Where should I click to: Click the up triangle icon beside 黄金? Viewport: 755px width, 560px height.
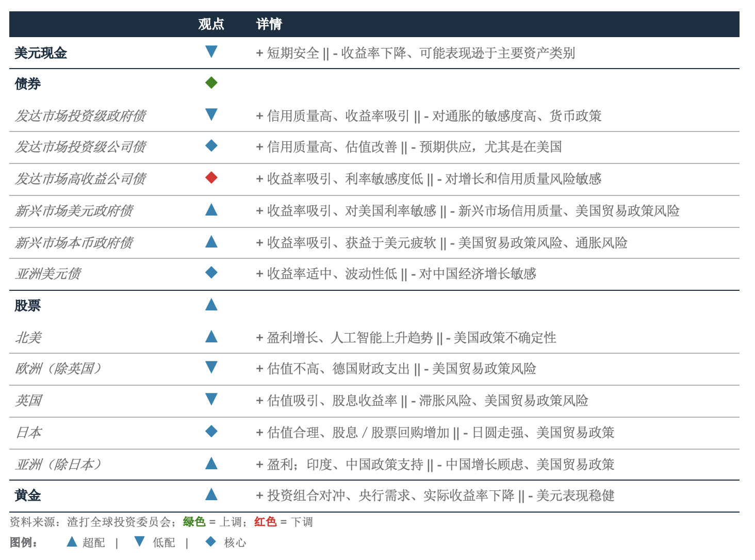(211, 495)
